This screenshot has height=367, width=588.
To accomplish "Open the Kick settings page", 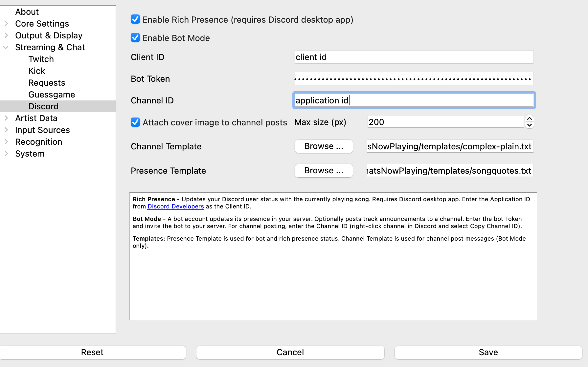I will [x=36, y=71].
